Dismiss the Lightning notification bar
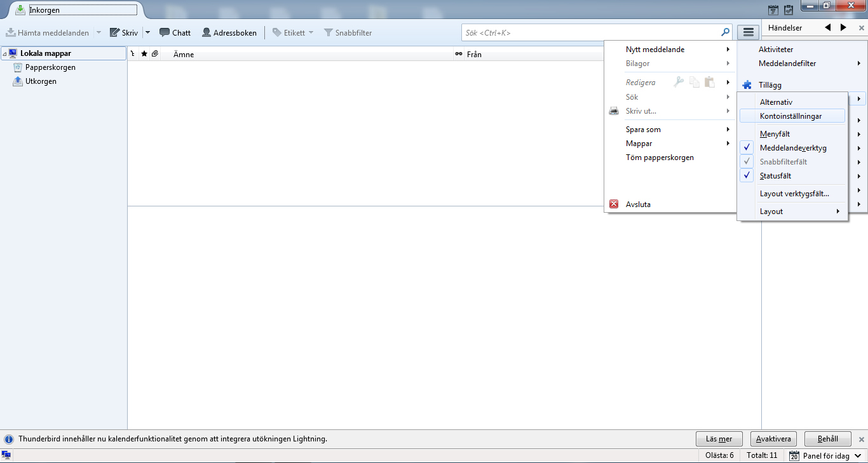Screen dimensions: 868x463 click(862, 439)
